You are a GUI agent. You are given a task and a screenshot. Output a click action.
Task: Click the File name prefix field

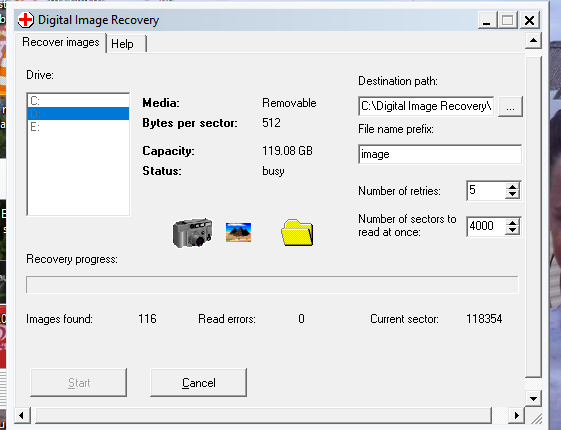click(x=440, y=154)
